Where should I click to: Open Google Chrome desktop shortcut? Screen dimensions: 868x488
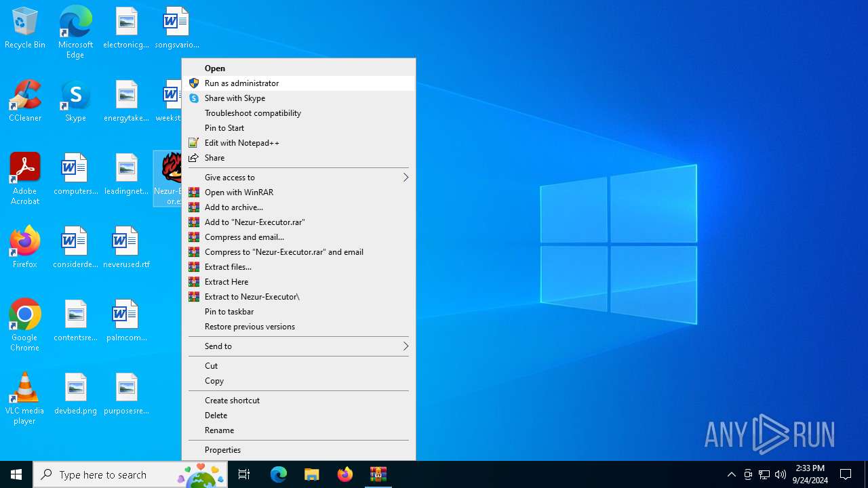(x=25, y=325)
